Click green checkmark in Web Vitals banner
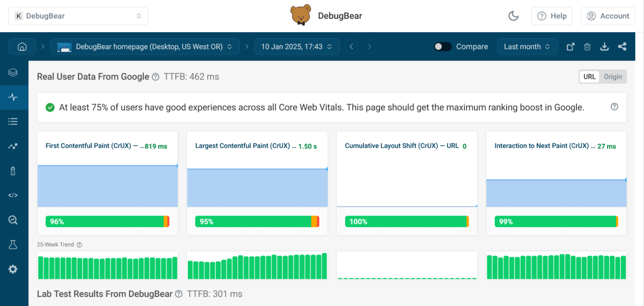This screenshot has width=644, height=306. tap(50, 108)
